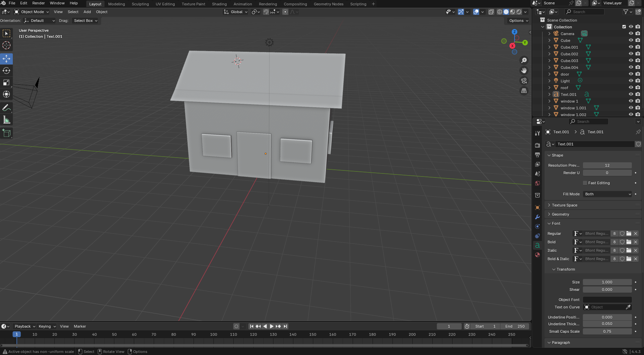Open the Output properties tab
644x355 pixels.
pos(537,155)
